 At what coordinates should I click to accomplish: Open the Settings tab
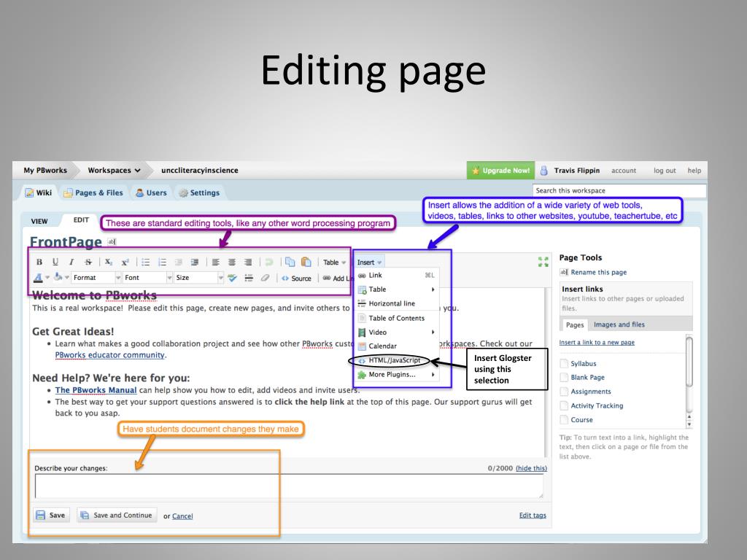click(x=199, y=192)
